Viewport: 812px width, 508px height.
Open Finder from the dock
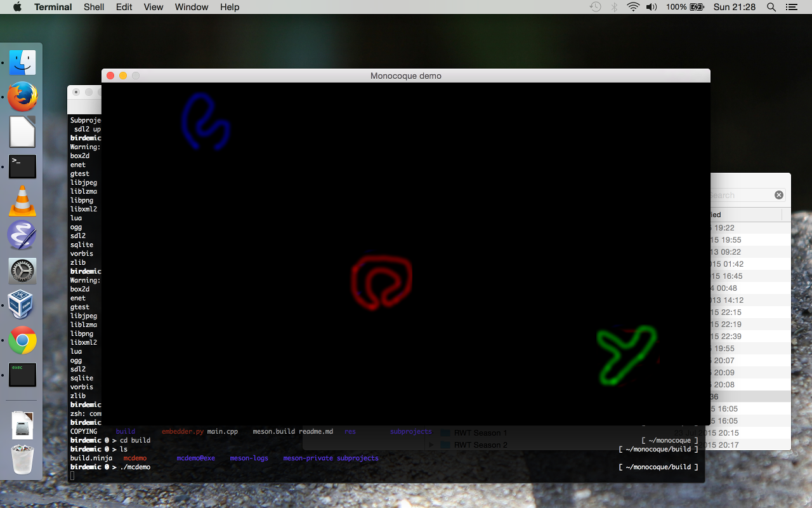(22, 63)
